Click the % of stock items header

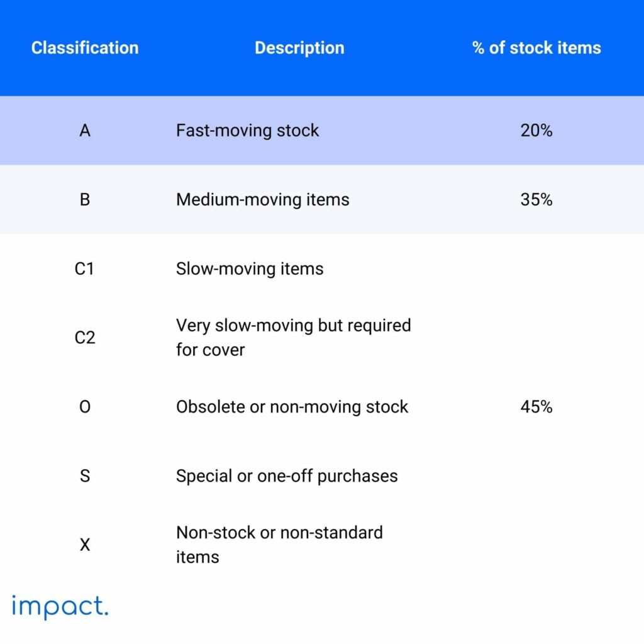(x=536, y=48)
